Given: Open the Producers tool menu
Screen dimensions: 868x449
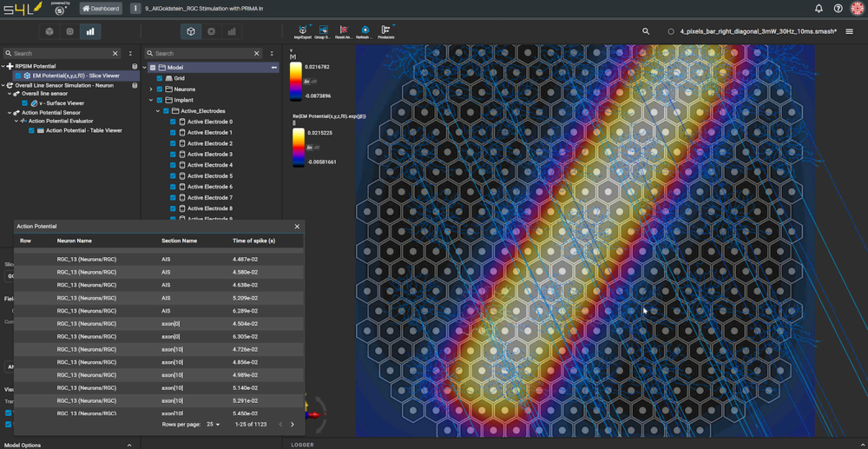Looking at the screenshot, I should (386, 32).
